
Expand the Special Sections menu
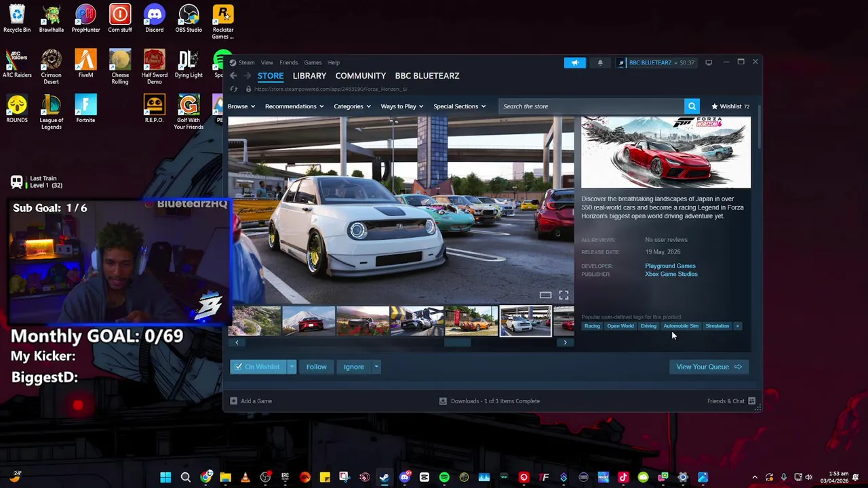[460, 106]
